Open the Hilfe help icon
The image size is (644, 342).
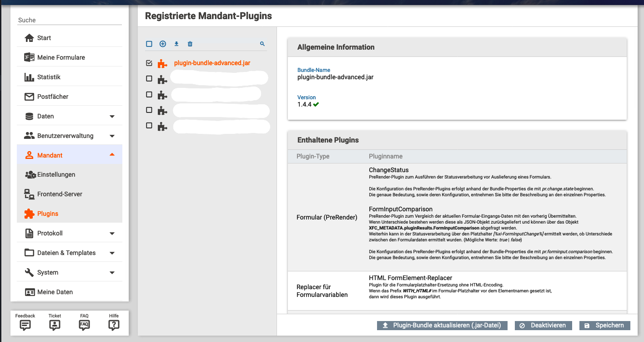coord(114,325)
